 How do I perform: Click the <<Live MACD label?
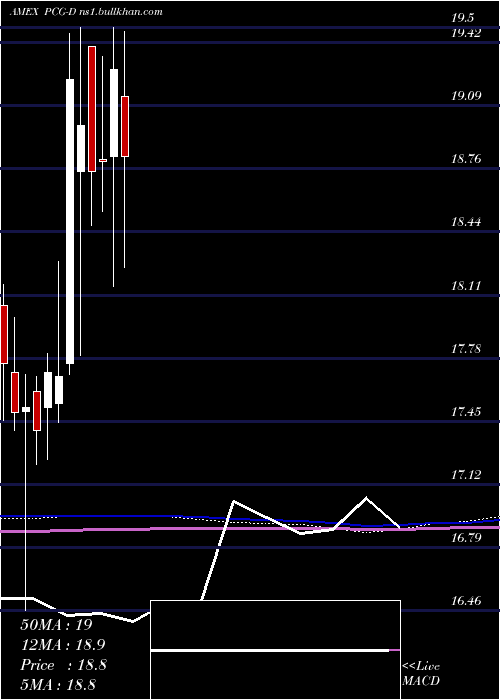pyautogui.click(x=421, y=674)
